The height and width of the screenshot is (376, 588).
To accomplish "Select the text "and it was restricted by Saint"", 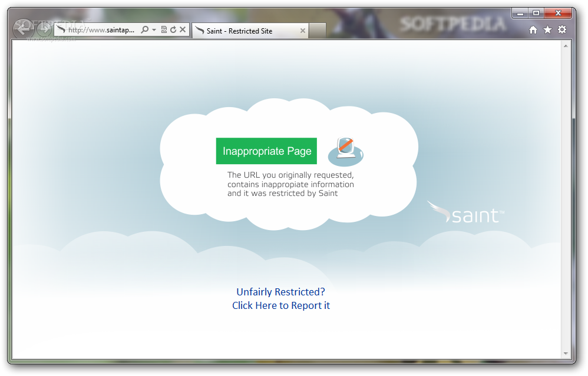I will (282, 193).
